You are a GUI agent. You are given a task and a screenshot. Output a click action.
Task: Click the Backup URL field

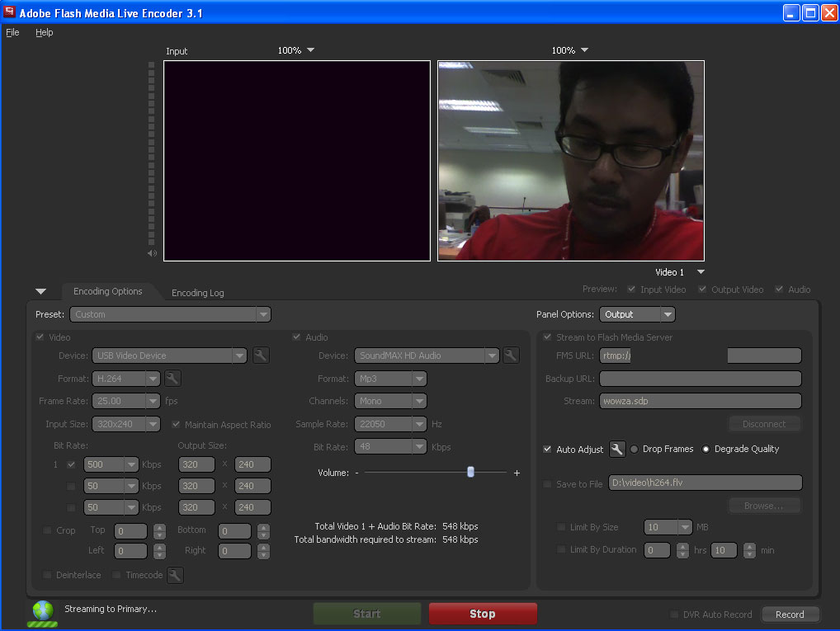point(701,378)
